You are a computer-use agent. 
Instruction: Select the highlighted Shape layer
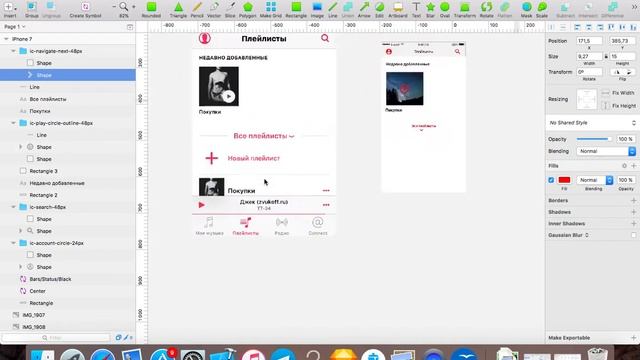click(x=68, y=75)
